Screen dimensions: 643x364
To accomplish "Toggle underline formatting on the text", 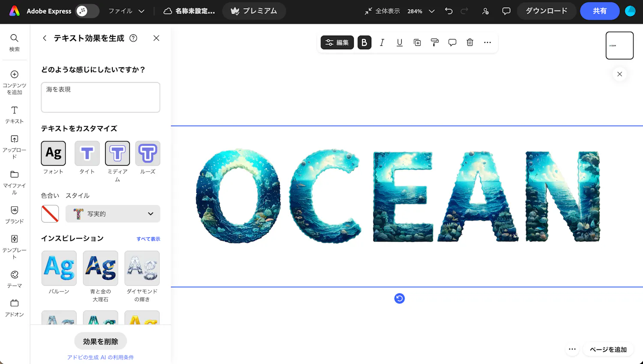I will pyautogui.click(x=400, y=42).
